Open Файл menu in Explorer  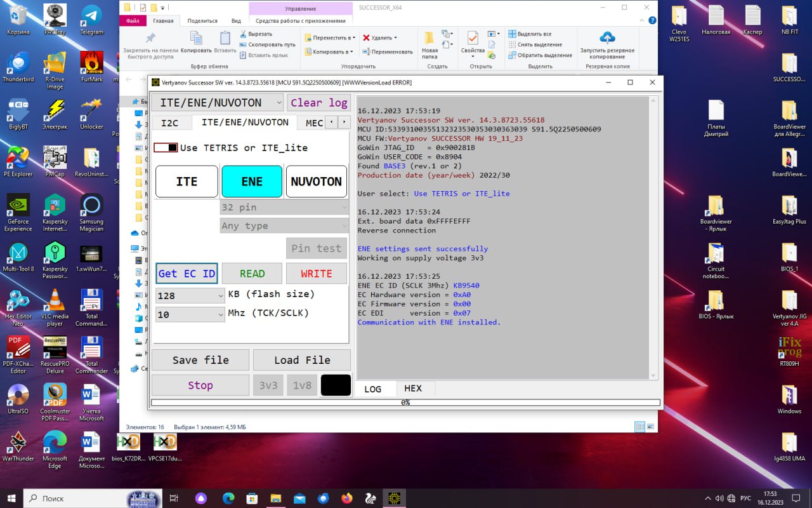coord(133,21)
